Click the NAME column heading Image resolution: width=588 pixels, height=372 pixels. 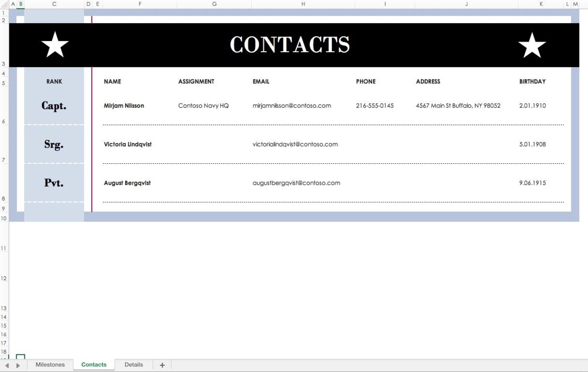pos(112,81)
